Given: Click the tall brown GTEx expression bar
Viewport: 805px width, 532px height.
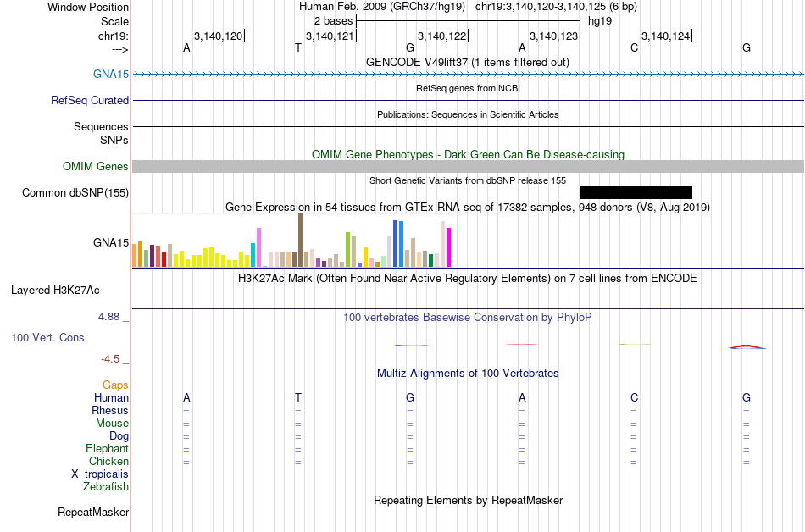Looking at the screenshot, I should [300, 240].
